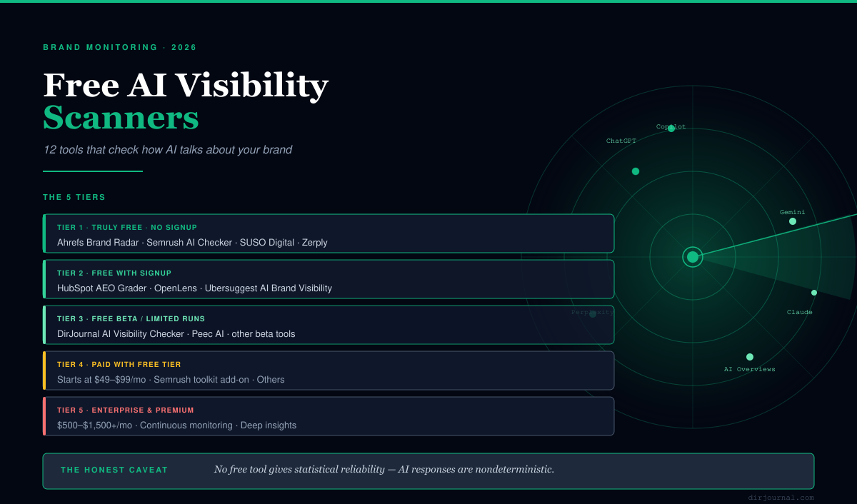Screen dimensions: 857x504
Task: Click the Free AI Visibility Scanners title
Action: [185, 100]
